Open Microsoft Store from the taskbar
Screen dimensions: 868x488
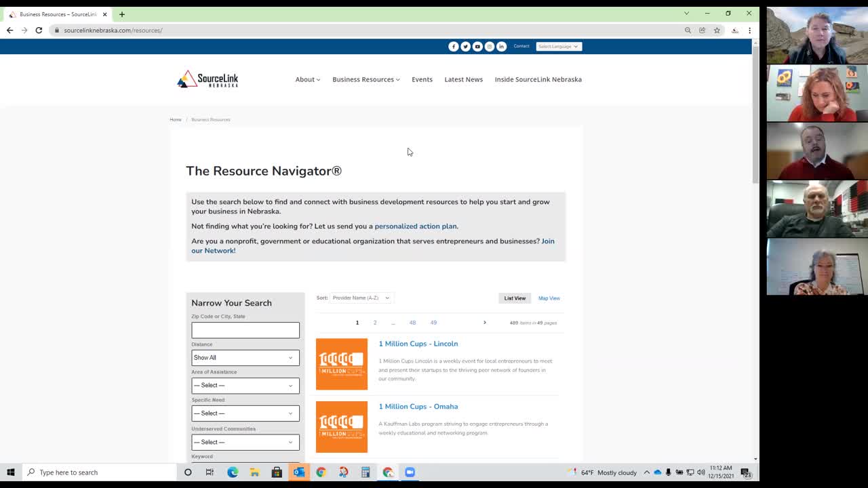tap(277, 472)
